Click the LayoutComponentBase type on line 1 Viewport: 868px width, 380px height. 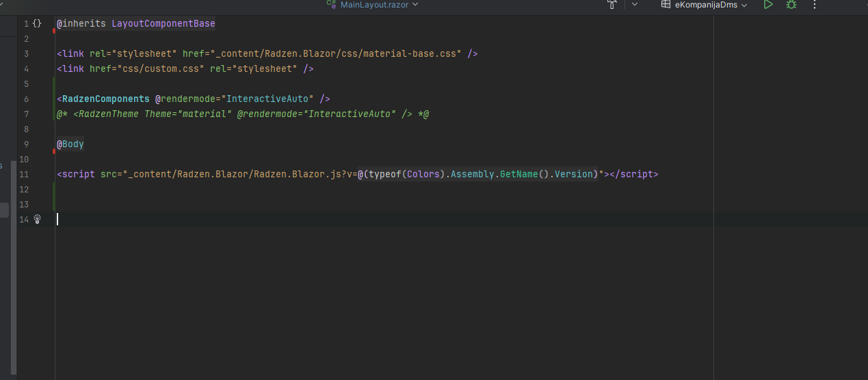click(x=163, y=23)
